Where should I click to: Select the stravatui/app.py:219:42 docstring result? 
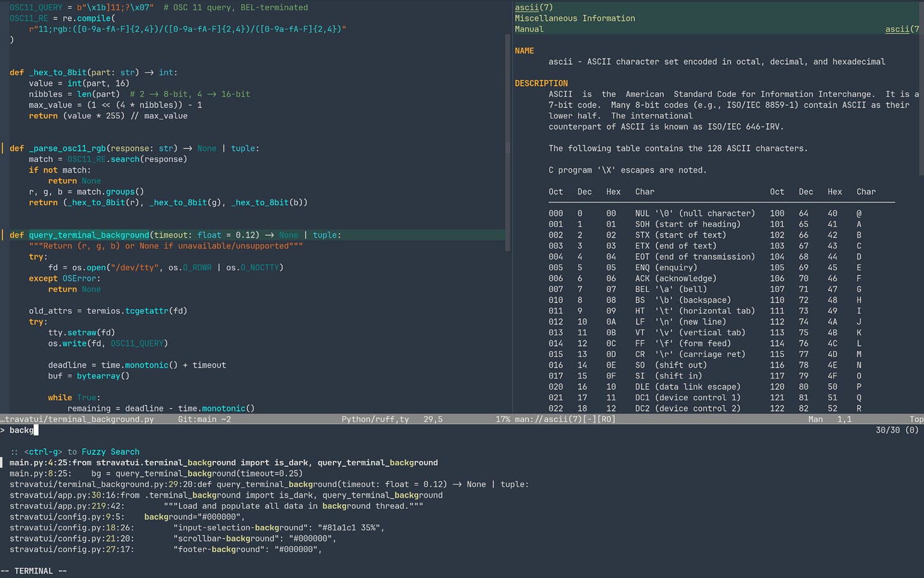216,506
